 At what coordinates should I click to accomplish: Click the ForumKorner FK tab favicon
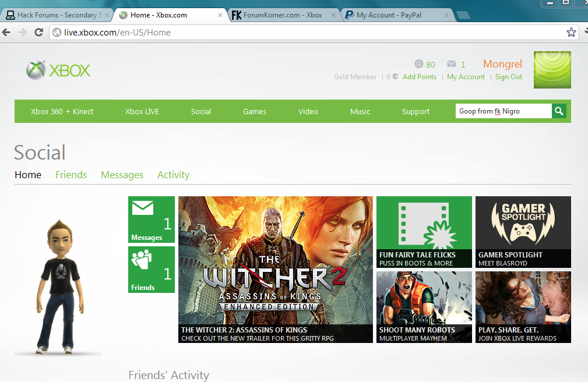[x=236, y=15]
